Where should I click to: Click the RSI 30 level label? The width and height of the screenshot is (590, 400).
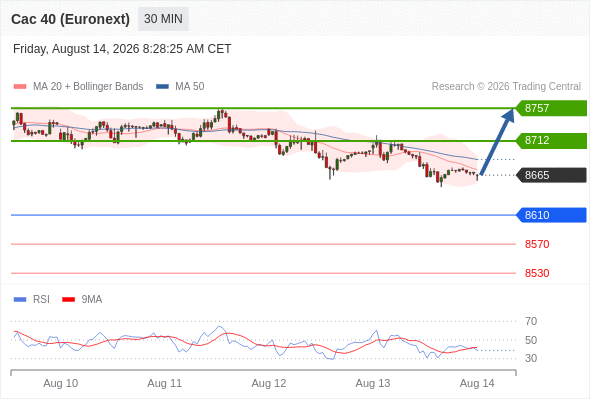[531, 358]
